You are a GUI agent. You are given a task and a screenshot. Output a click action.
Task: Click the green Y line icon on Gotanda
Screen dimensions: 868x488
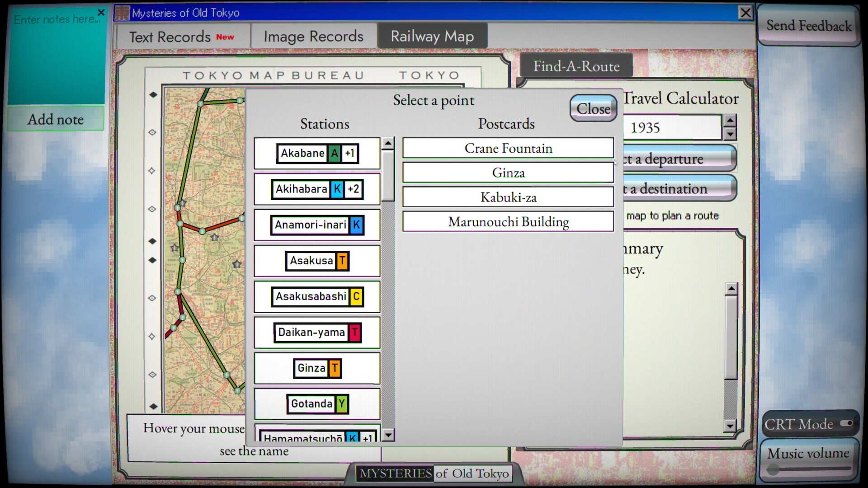point(342,404)
